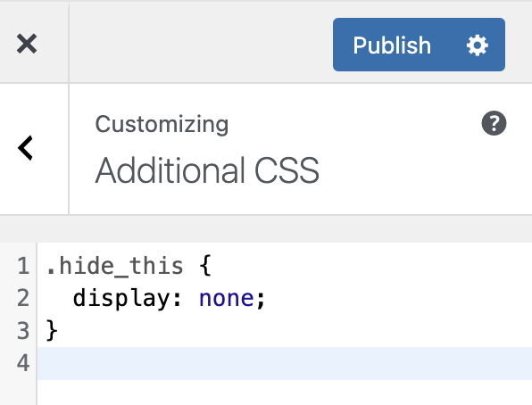Open publish settings gear icon

pyautogui.click(x=477, y=45)
